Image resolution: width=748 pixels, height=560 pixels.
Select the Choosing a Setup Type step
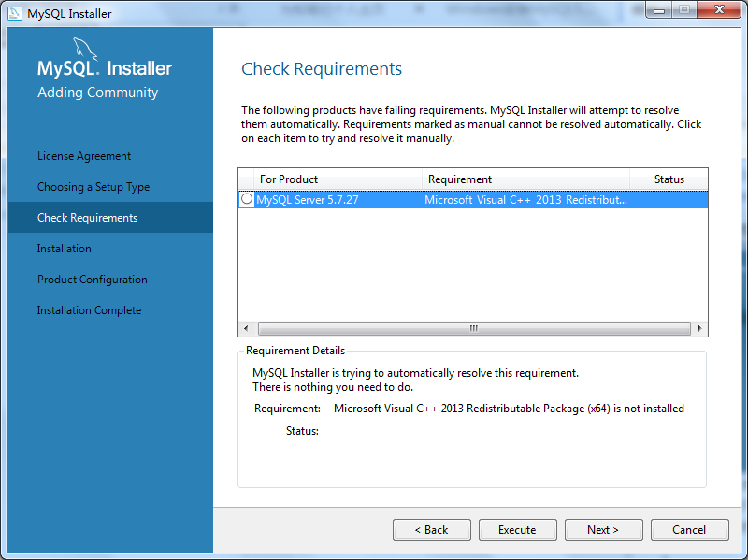point(95,186)
